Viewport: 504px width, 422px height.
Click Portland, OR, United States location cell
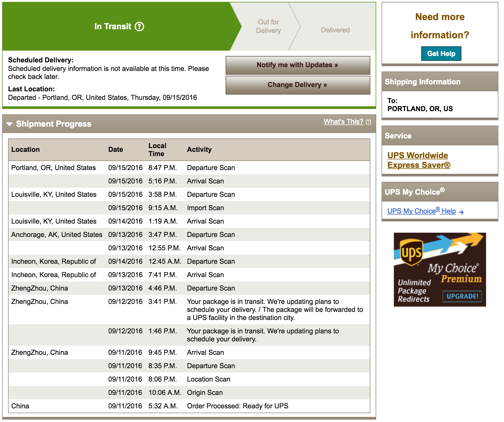53,168
